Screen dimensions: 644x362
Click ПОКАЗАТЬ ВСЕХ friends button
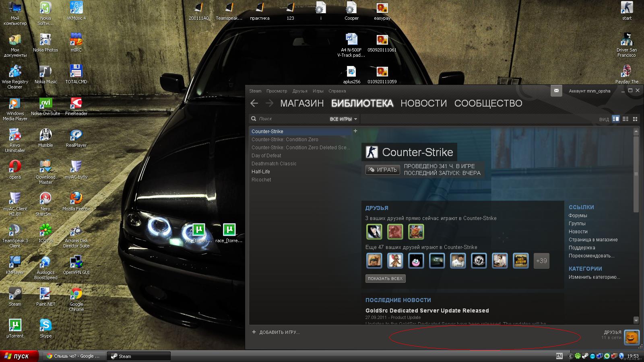click(x=385, y=278)
